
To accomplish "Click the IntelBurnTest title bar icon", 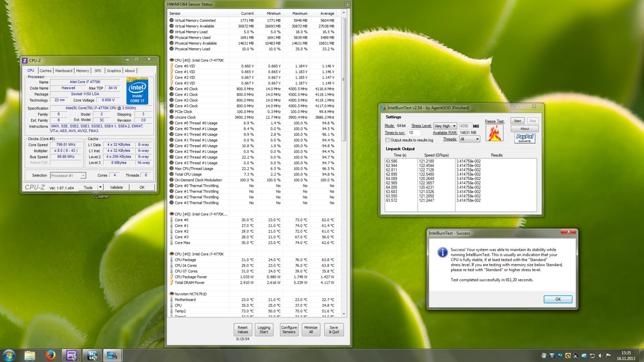I will [383, 108].
